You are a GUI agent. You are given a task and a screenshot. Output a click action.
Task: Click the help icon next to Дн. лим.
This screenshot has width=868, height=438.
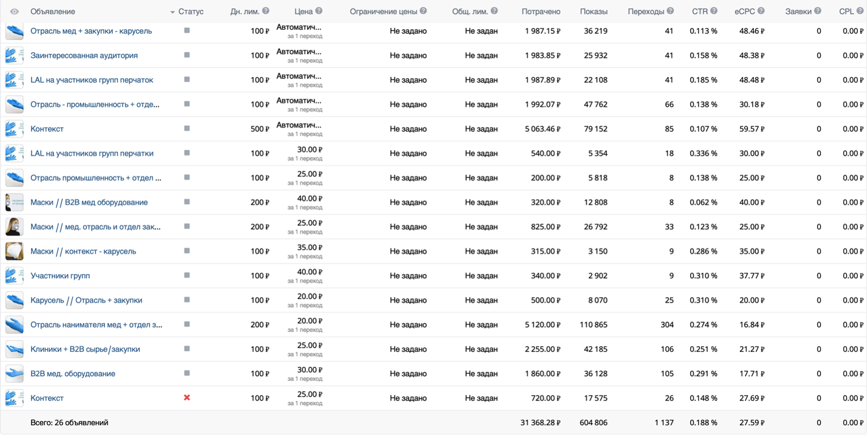tap(266, 11)
